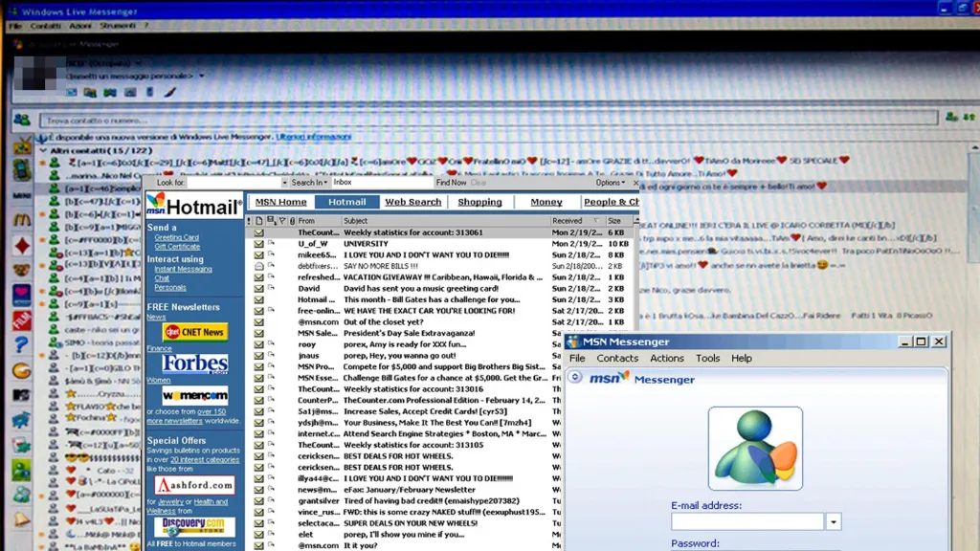
Task: Click the E-mail address input field
Action: click(746, 522)
